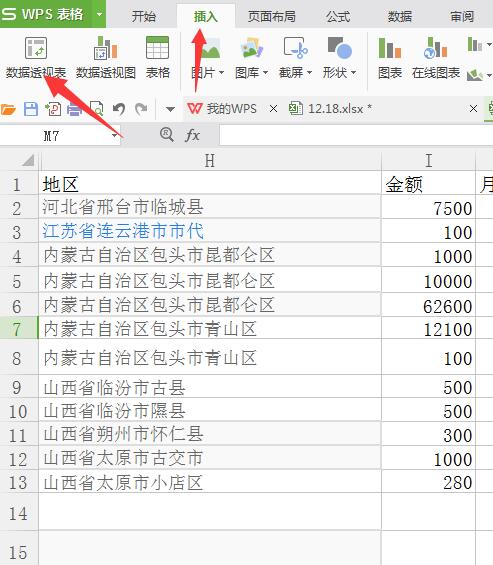This screenshot has height=565, width=493.
Task: Open file with folder icon
Action: tap(8, 109)
